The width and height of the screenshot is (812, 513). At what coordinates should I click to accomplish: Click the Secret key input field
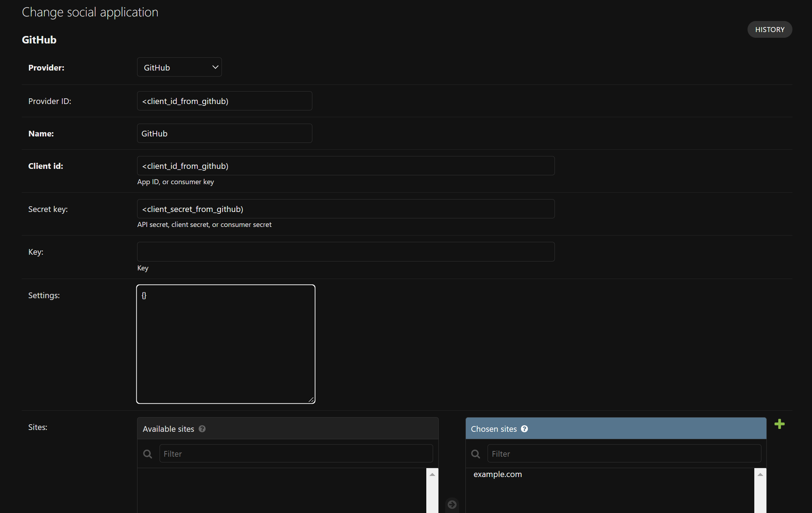345,209
